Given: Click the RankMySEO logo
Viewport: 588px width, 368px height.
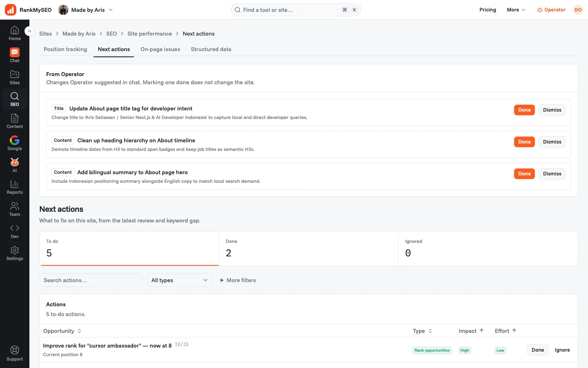Looking at the screenshot, I should tap(28, 10).
